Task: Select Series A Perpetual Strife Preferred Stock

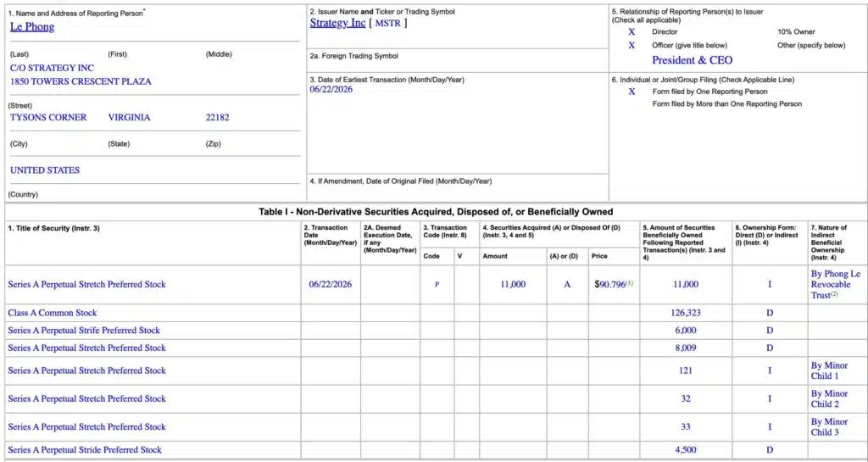Action: 84,331
